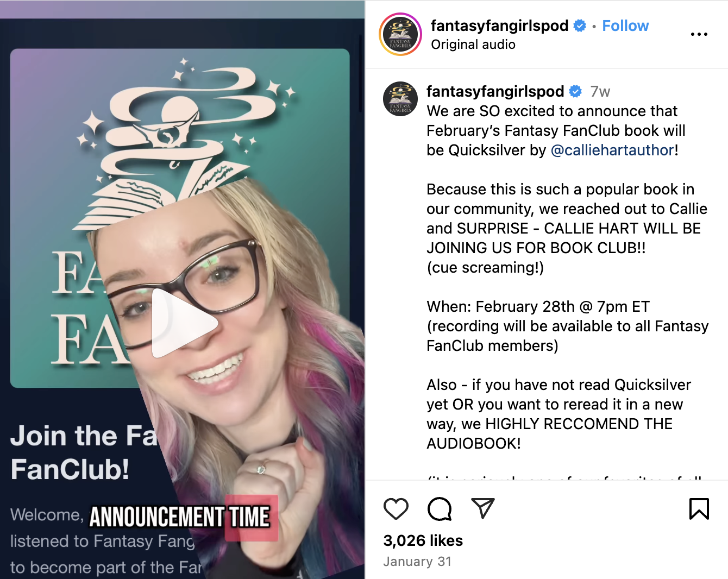Open the Original audio link

click(x=473, y=45)
